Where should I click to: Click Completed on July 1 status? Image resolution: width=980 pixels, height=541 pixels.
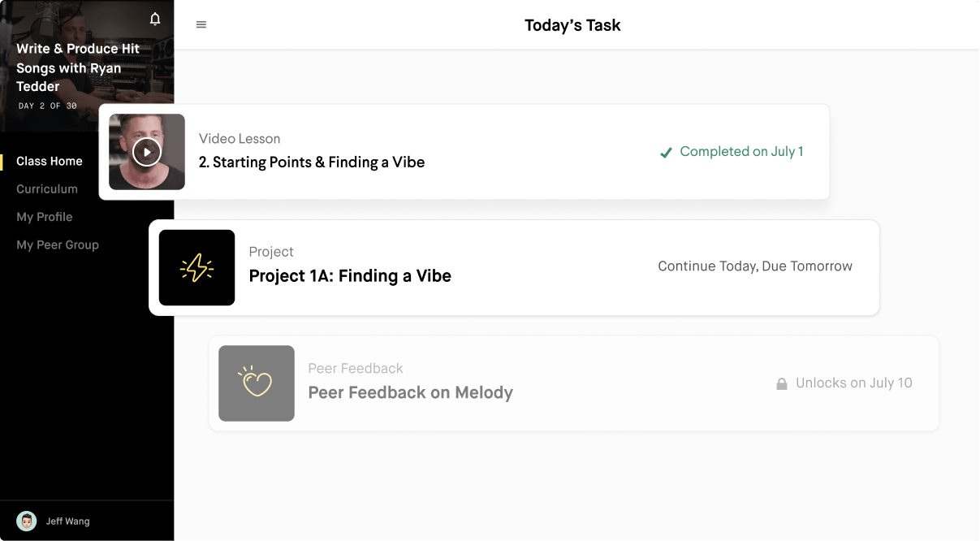[x=740, y=151]
